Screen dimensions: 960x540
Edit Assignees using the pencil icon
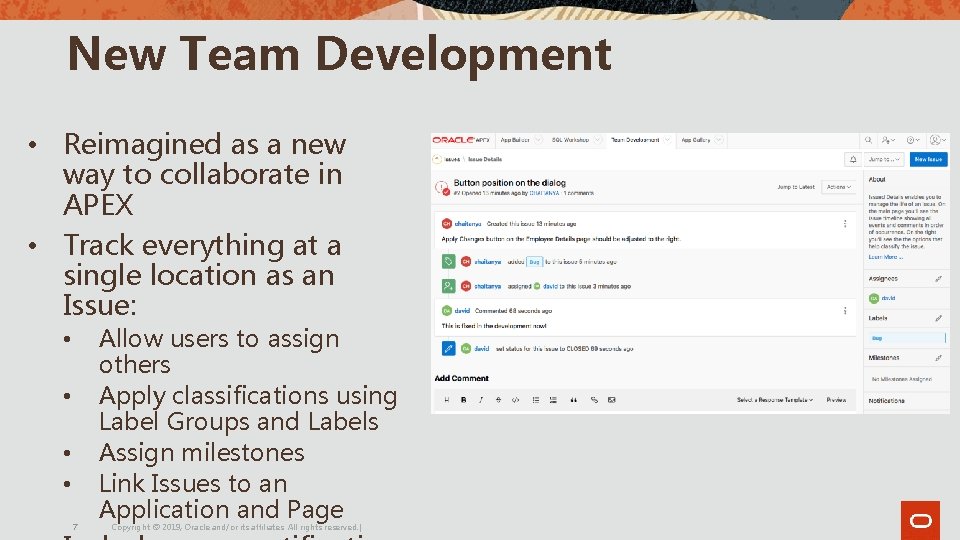tap(938, 279)
